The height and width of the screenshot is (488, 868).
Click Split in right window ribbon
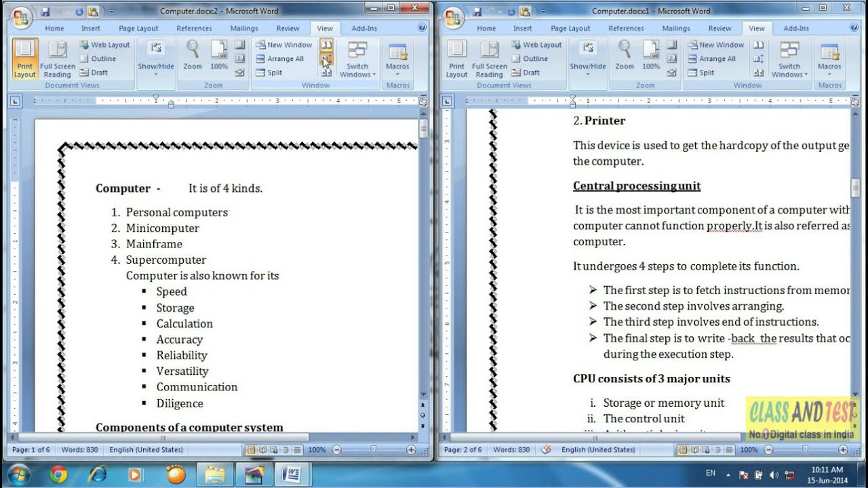click(701, 73)
